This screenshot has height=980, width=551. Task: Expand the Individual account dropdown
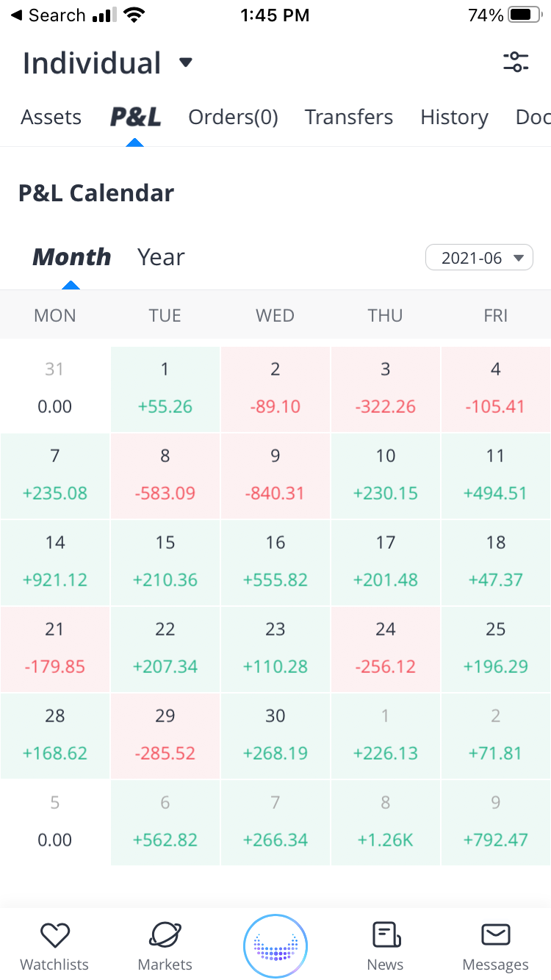(x=185, y=63)
